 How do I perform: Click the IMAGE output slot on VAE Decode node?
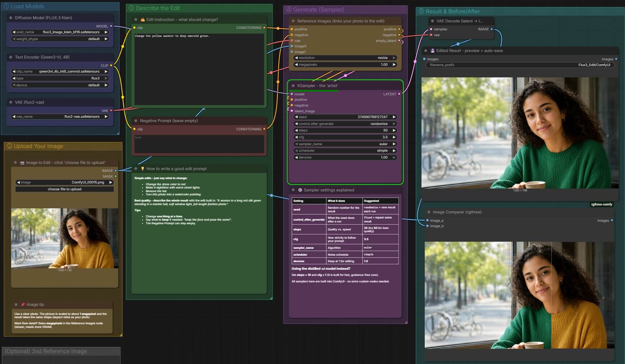(492, 29)
